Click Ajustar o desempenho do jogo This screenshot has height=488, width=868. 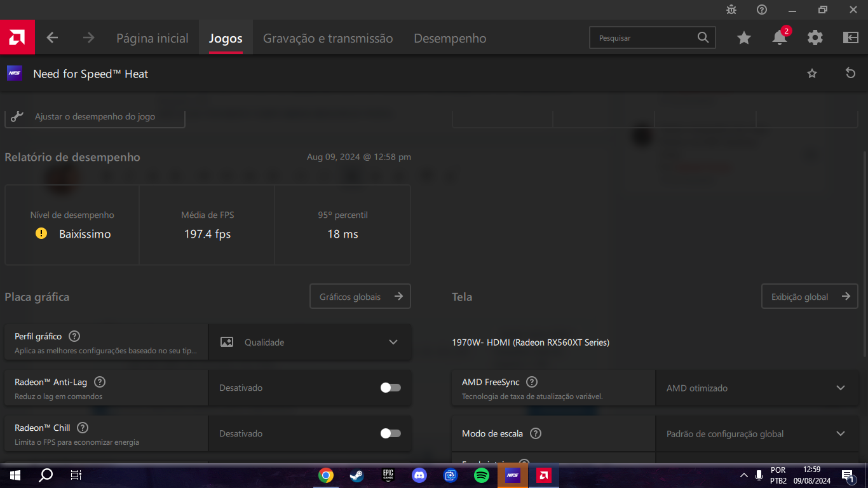pos(95,117)
